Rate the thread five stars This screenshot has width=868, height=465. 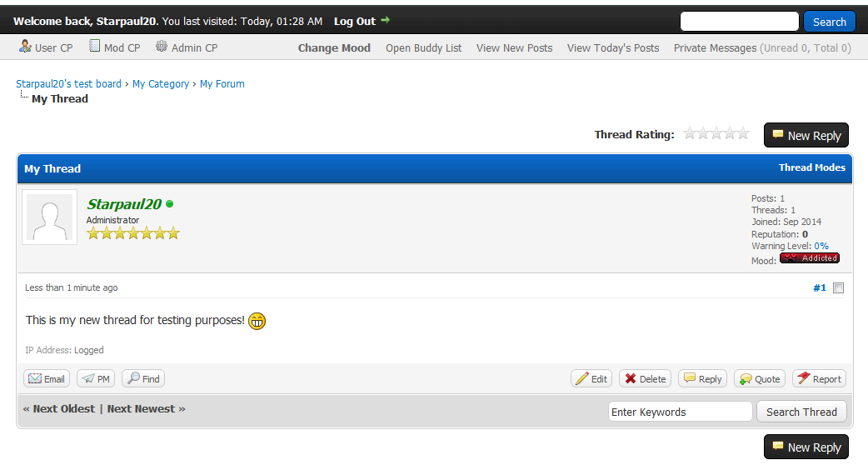coord(743,133)
